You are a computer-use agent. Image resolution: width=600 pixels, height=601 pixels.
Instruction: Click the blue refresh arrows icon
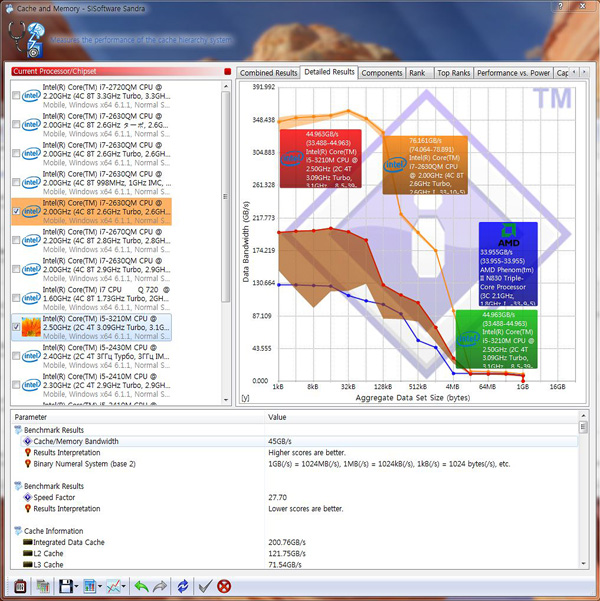(183, 586)
